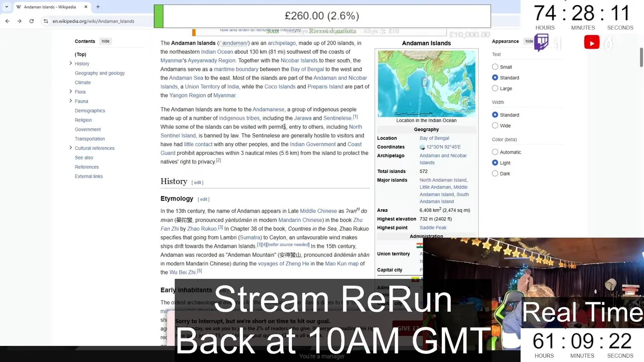The height and width of the screenshot is (362, 644).
Task: Click the green donation progress bar
Action: tap(158, 16)
